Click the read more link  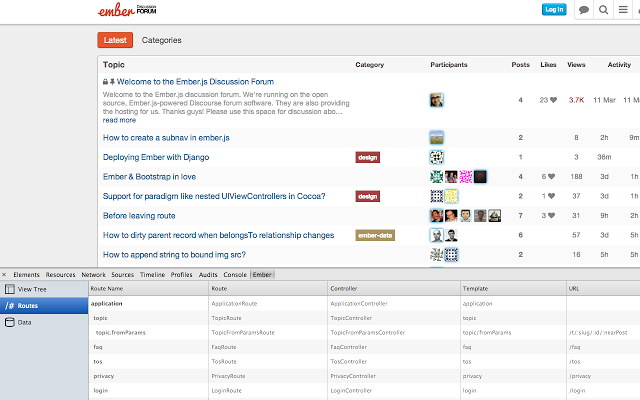[119, 120]
